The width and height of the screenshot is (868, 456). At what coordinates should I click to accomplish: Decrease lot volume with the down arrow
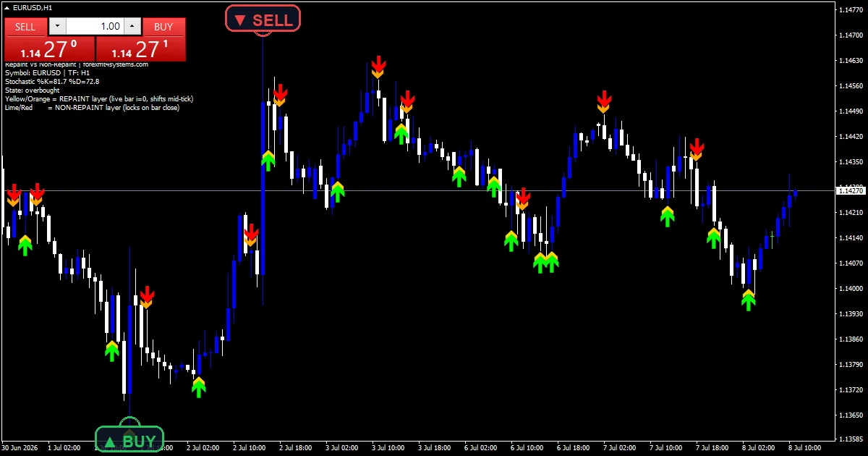[x=57, y=27]
